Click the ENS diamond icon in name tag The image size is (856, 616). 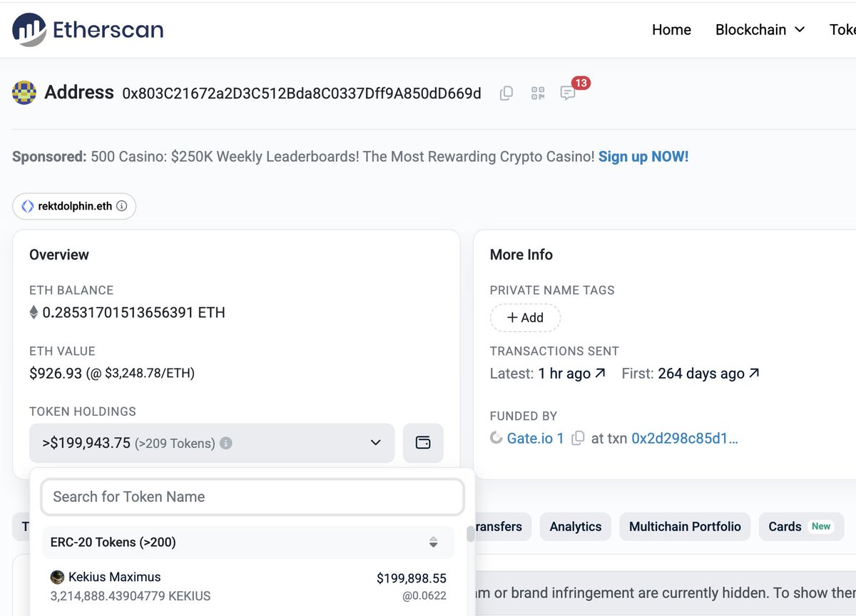pos(28,206)
